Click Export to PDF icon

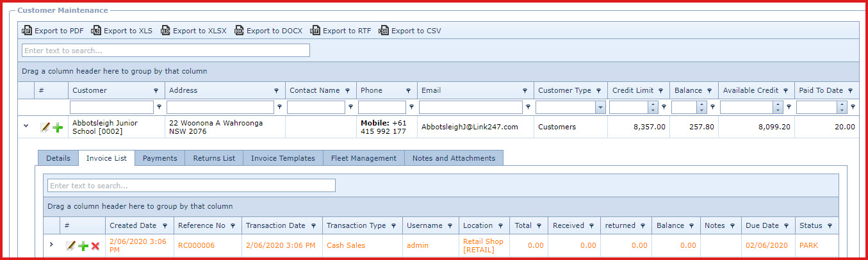point(27,31)
